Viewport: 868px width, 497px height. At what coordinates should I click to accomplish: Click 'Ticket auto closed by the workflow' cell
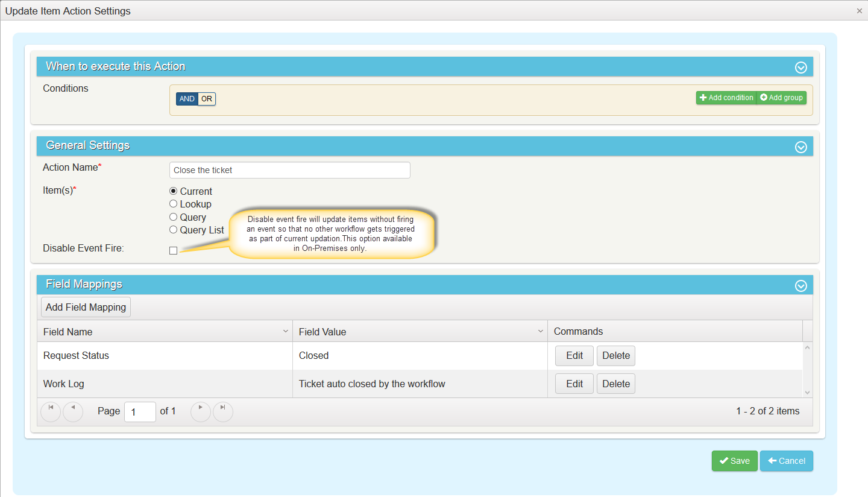point(420,384)
